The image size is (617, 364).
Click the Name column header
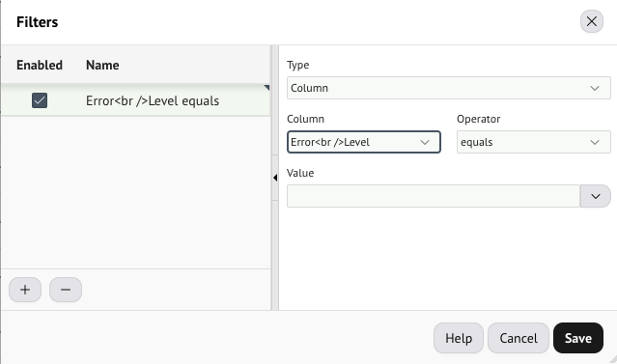[102, 65]
